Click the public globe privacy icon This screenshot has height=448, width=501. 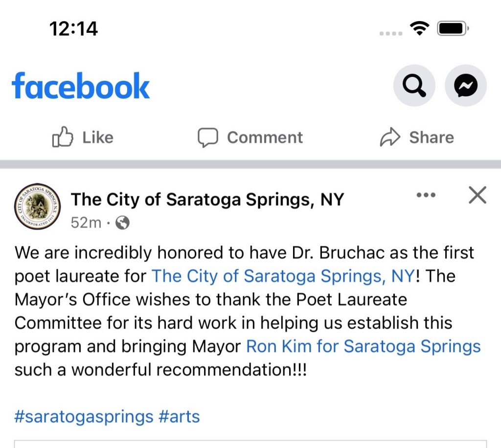pyautogui.click(x=122, y=223)
